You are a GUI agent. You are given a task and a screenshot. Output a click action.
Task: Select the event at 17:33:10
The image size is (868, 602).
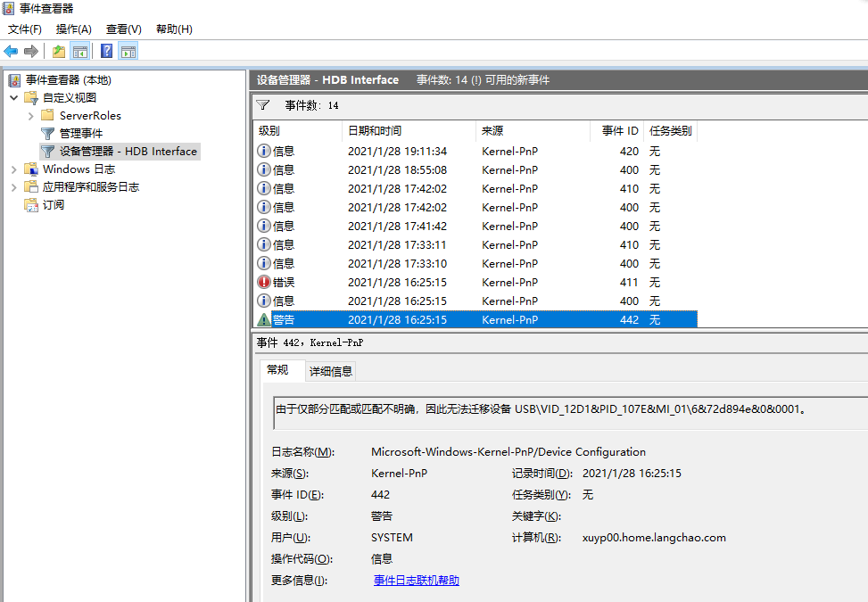click(x=475, y=264)
